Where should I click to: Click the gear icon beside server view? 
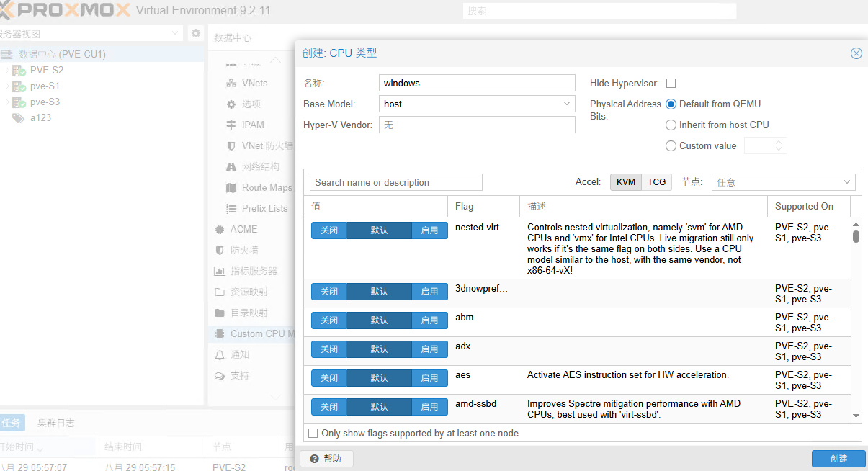point(196,33)
